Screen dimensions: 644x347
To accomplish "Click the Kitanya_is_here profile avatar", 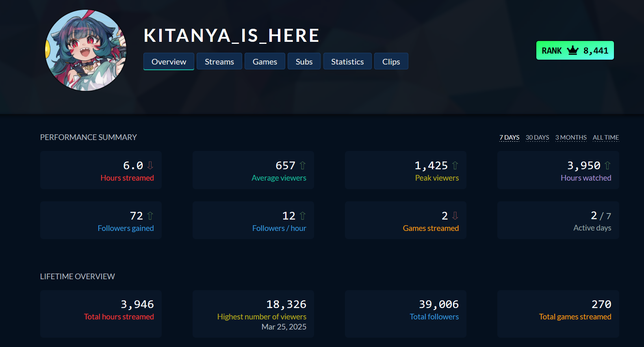I will (86, 50).
